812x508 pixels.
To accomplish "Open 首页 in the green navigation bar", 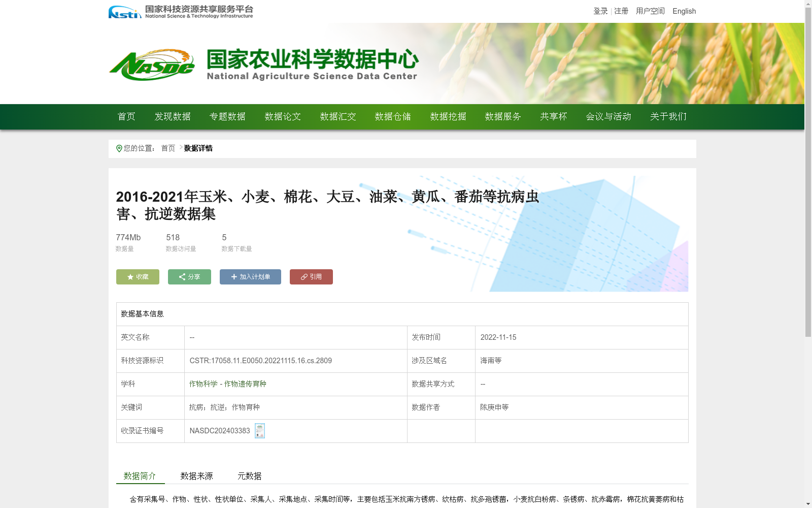I will pyautogui.click(x=126, y=117).
